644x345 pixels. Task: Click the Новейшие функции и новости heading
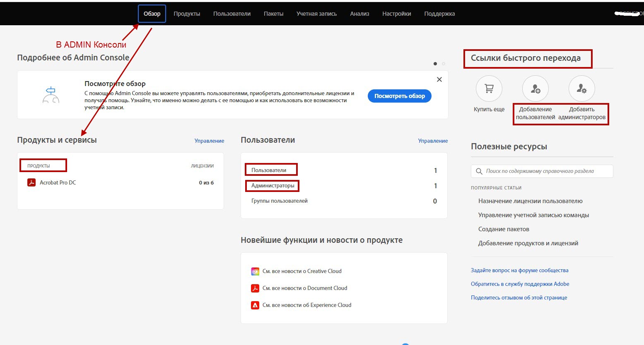(x=322, y=240)
